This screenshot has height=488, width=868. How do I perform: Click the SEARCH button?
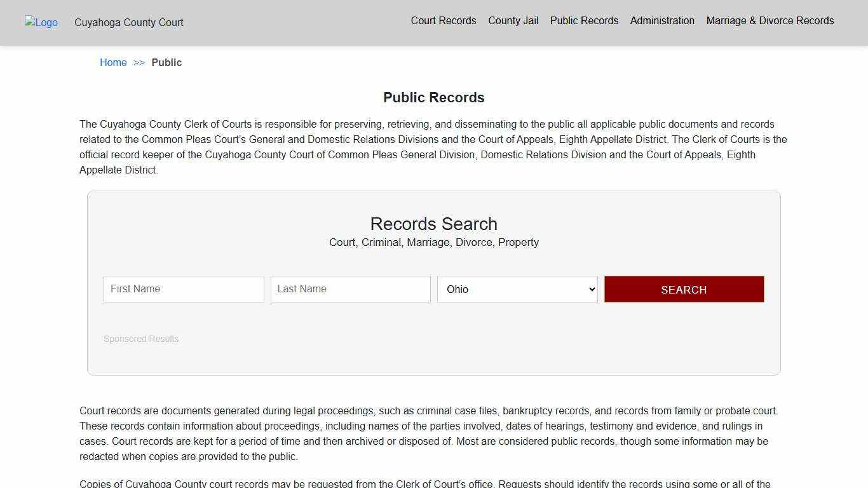(x=684, y=289)
